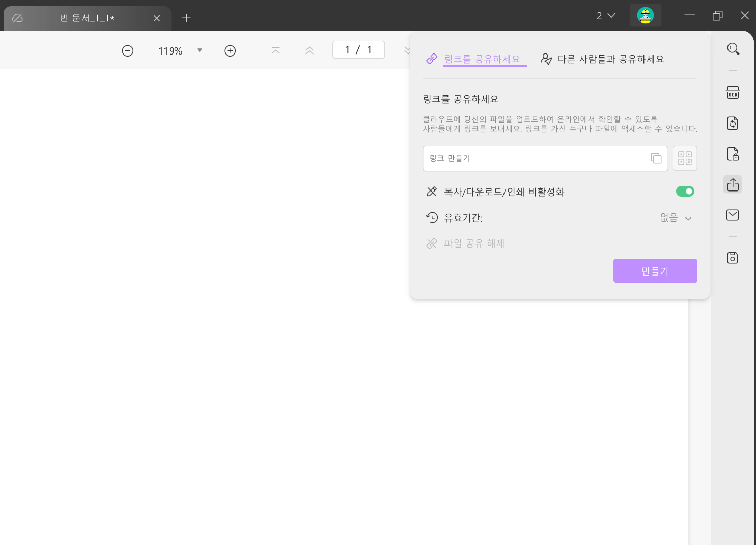Copy the link using copy icon
The width and height of the screenshot is (756, 545).
tap(656, 158)
